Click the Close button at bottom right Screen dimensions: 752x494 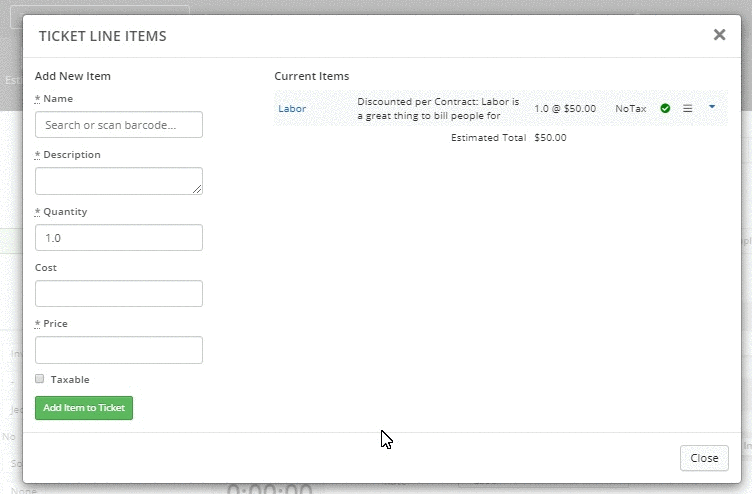point(703,458)
